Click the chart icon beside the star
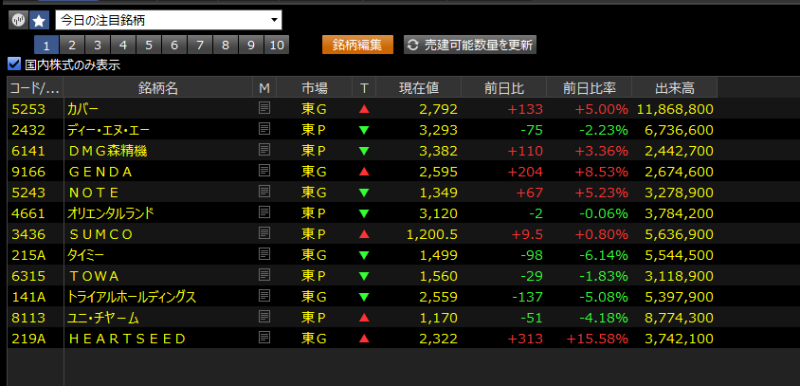 click(19, 20)
